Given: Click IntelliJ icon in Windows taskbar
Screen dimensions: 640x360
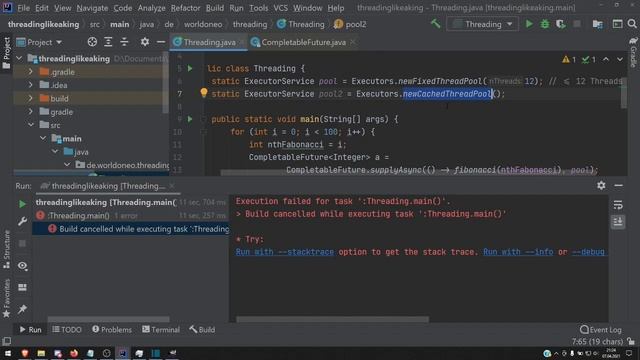Looking at the screenshot, I should 122,353.
